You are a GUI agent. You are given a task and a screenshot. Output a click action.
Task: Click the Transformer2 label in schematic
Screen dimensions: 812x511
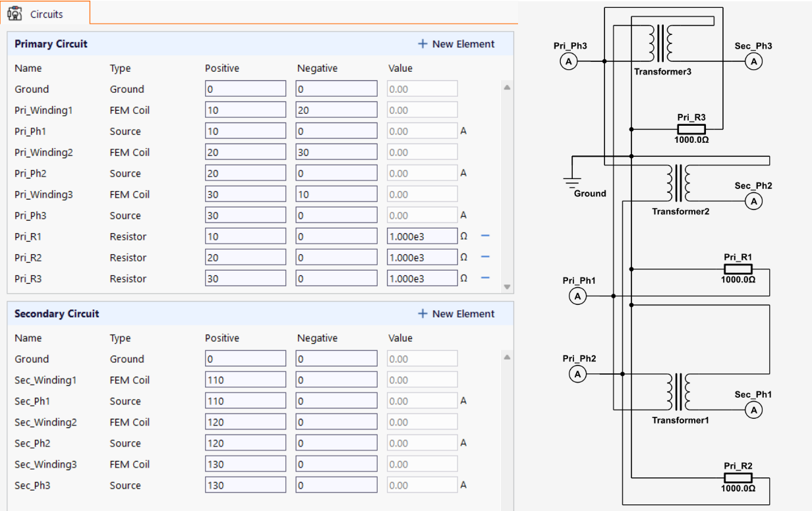coord(680,211)
